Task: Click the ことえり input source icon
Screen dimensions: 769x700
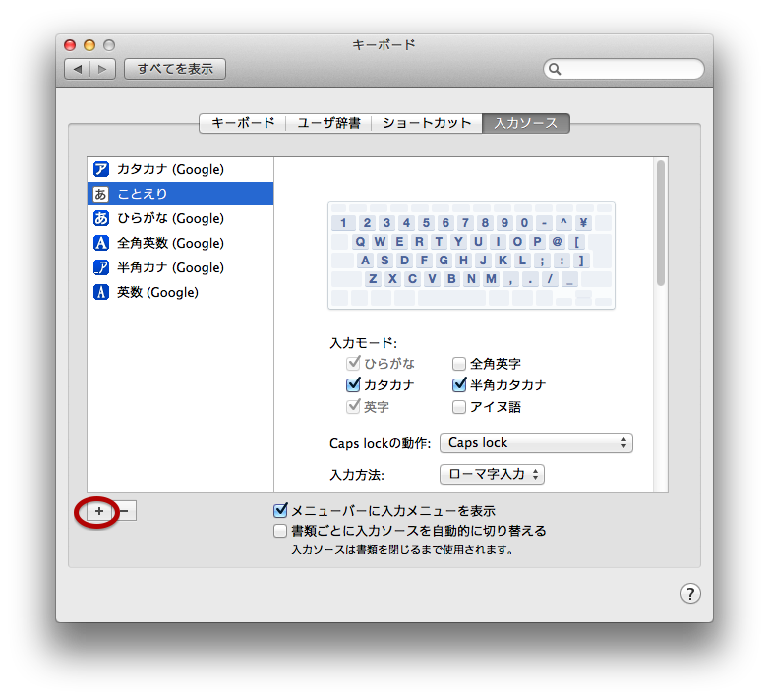Action: [100, 194]
